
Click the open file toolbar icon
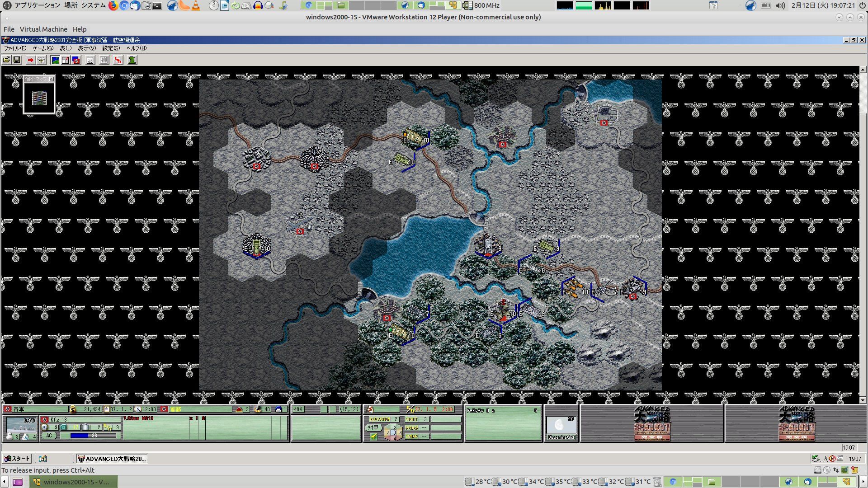coord(6,60)
